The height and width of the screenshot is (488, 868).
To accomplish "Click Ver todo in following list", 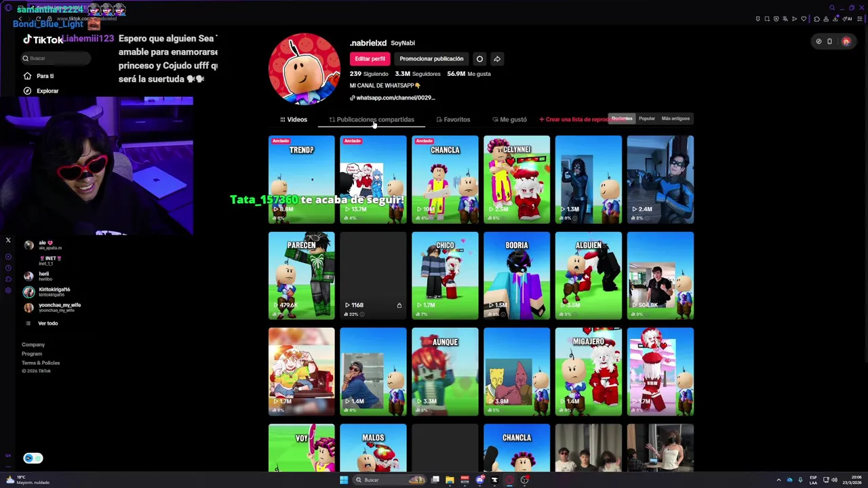I will [47, 323].
